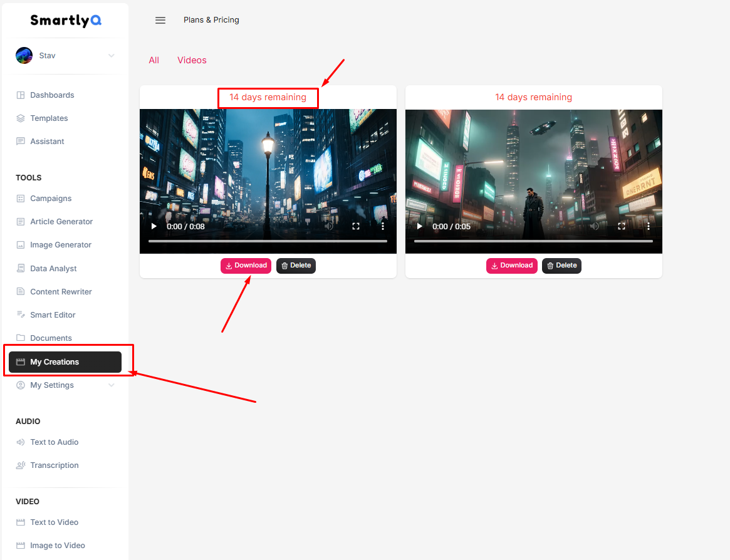Click the Text to Video icon
Screen dimensions: 730x560
pos(21,522)
